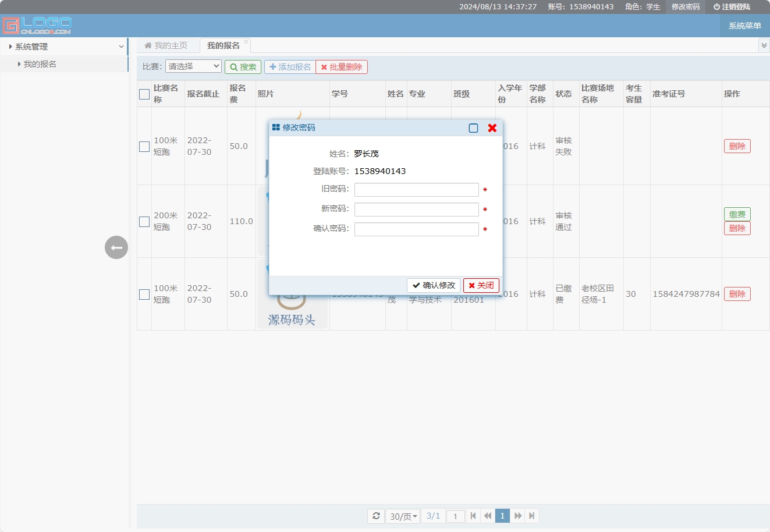Check the 200米短跑 row checkbox
Image resolution: width=770 pixels, height=532 pixels.
pyautogui.click(x=144, y=222)
